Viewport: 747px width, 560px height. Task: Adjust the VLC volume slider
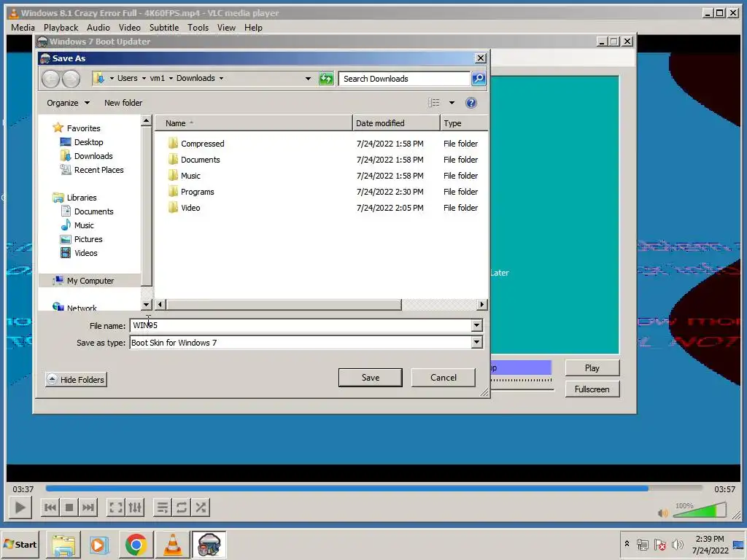(699, 510)
